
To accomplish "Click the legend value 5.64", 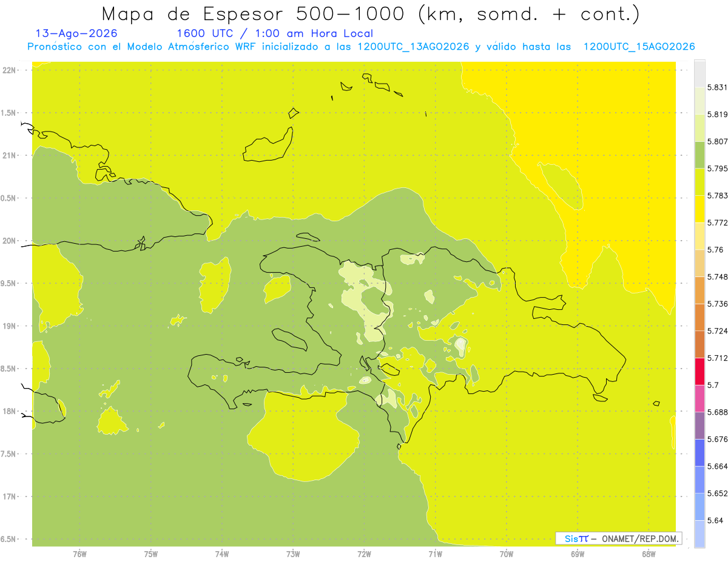I will pos(715,520).
